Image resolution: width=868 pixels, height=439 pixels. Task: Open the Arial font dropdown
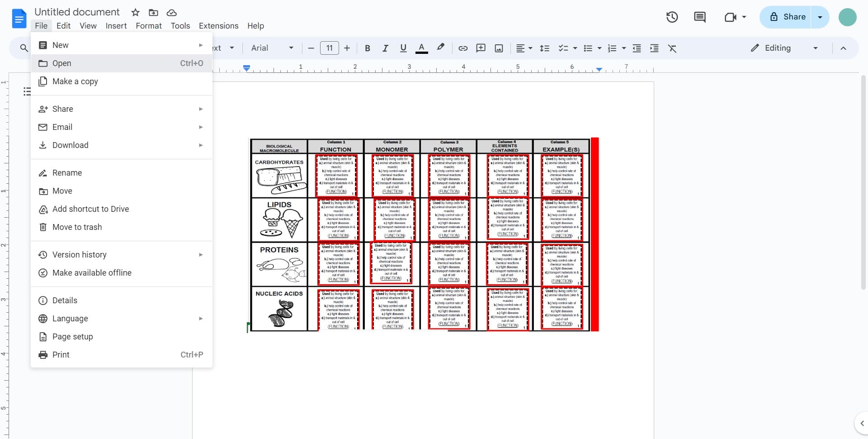(x=272, y=48)
